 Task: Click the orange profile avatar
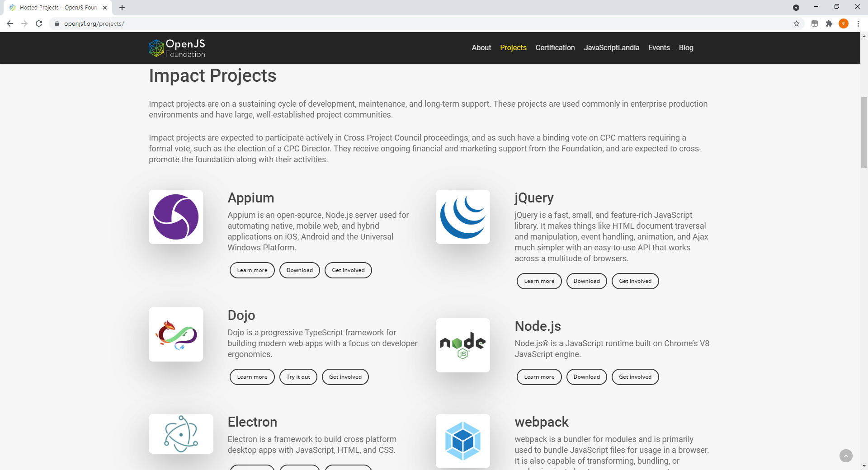(x=844, y=23)
